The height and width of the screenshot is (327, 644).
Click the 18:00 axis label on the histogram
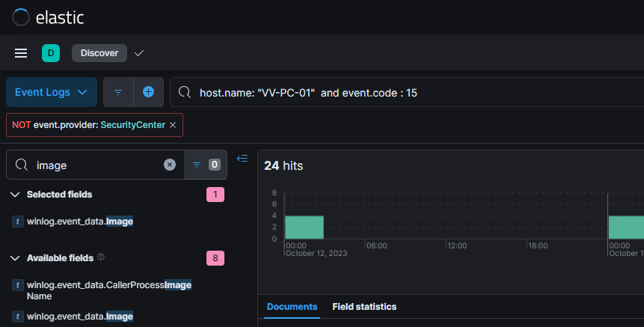tap(538, 245)
